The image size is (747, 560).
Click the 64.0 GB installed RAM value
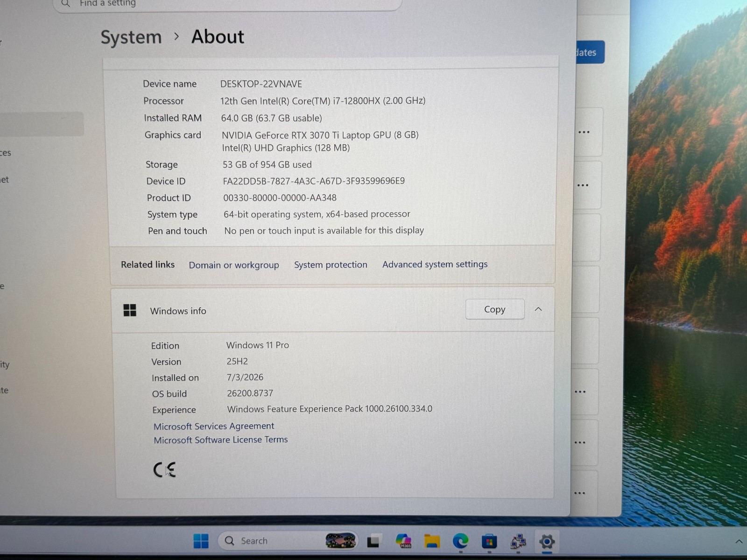271,118
